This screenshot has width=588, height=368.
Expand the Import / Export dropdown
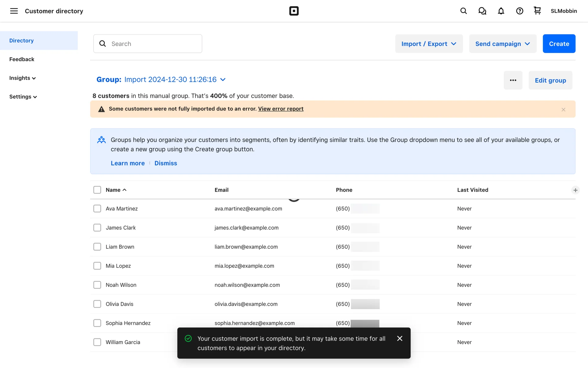[429, 44]
